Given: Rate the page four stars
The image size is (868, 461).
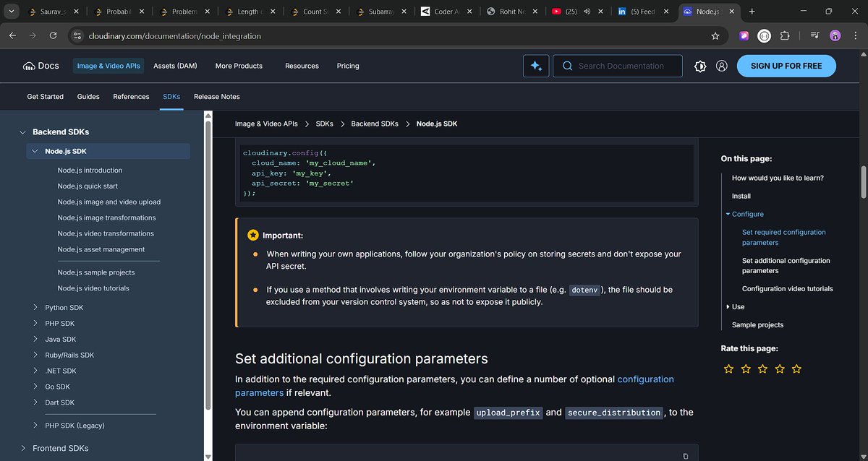Looking at the screenshot, I should click(x=780, y=369).
